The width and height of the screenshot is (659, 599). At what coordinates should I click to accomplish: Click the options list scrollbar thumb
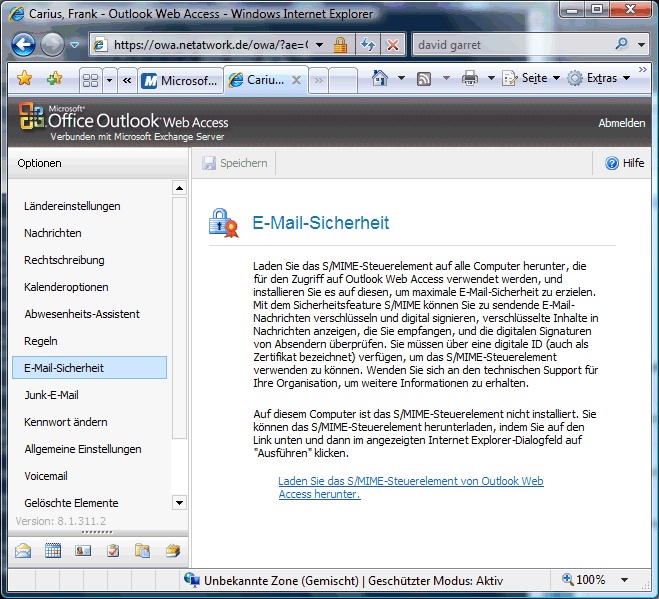pos(179,318)
